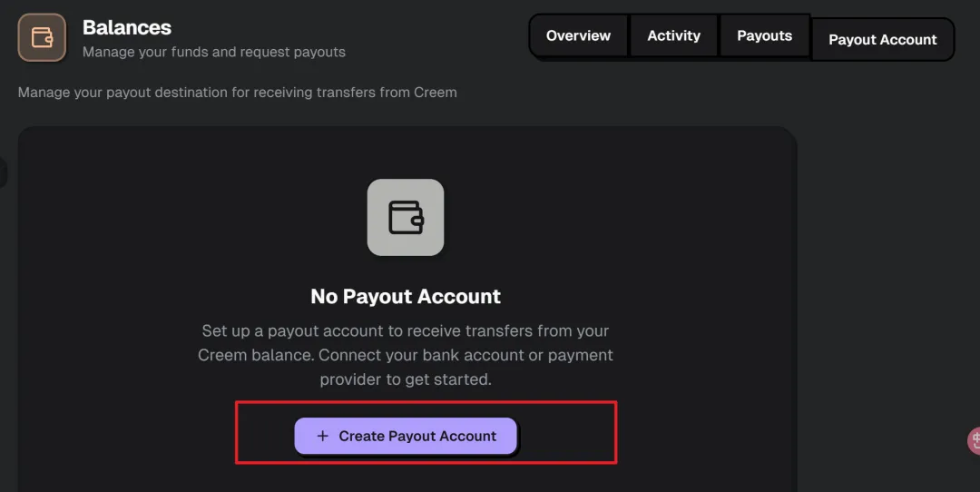Click the 'Manage your funds and request payouts' subtitle
Screen dimensions: 980x492
point(214,53)
